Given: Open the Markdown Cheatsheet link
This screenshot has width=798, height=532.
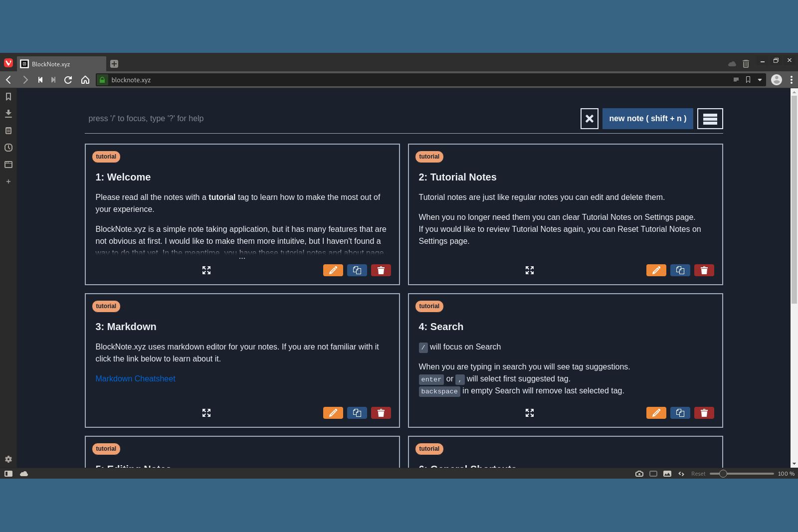Looking at the screenshot, I should click(x=136, y=379).
